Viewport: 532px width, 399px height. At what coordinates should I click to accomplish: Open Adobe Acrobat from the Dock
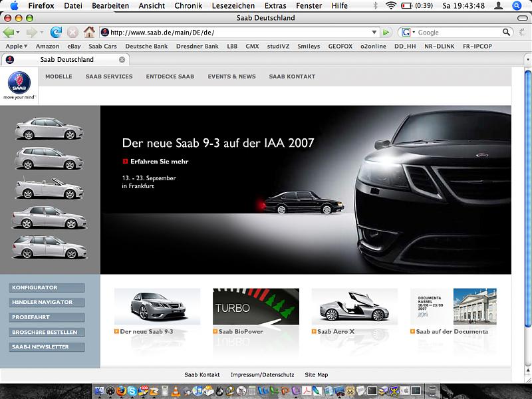click(x=307, y=391)
